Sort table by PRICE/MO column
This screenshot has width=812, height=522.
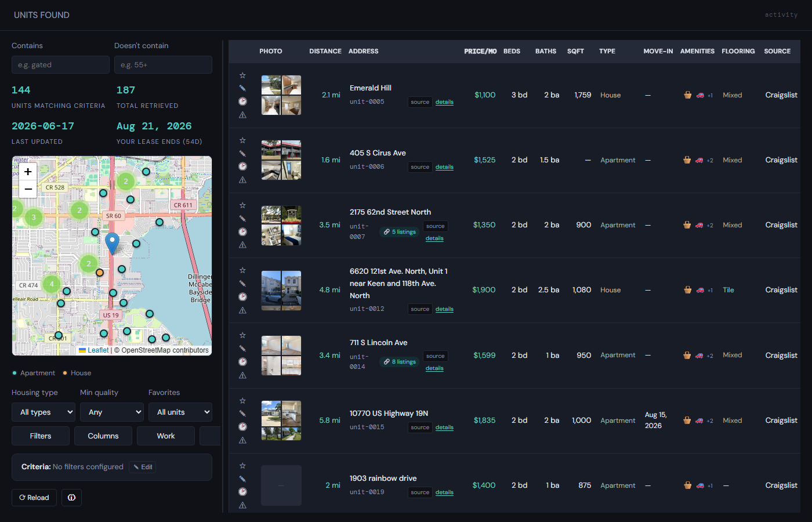[x=480, y=52]
